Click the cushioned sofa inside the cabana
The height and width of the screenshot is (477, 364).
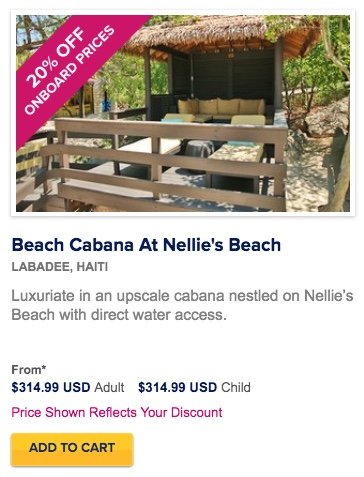pos(221,107)
